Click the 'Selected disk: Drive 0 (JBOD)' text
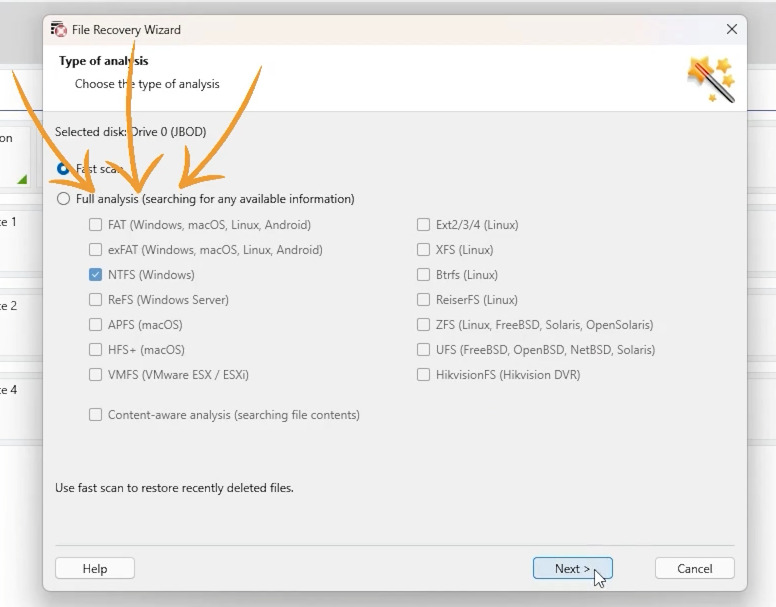Viewport: 776px width, 607px height. 131,132
